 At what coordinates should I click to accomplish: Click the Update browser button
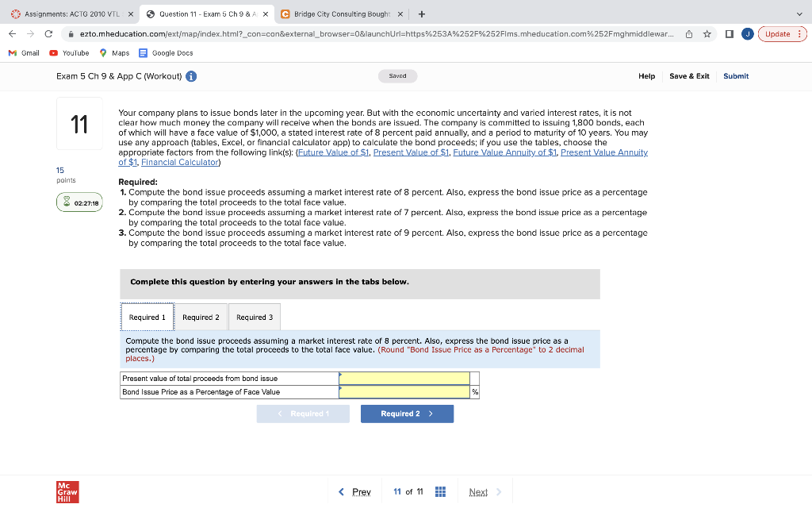pyautogui.click(x=782, y=34)
